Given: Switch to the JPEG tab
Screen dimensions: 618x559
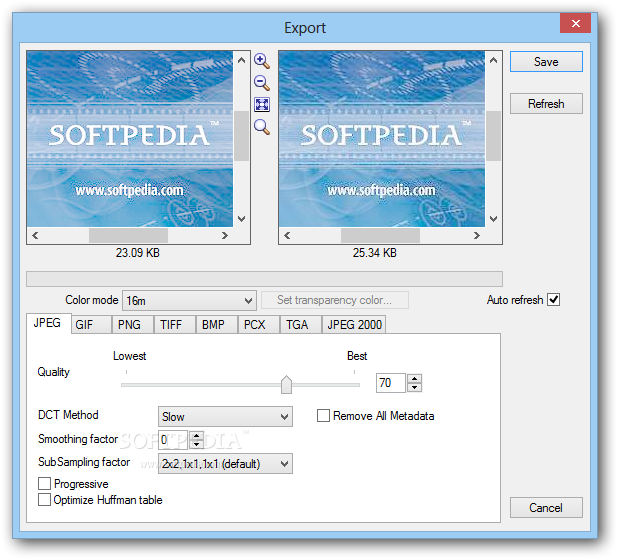Looking at the screenshot, I should click(48, 323).
